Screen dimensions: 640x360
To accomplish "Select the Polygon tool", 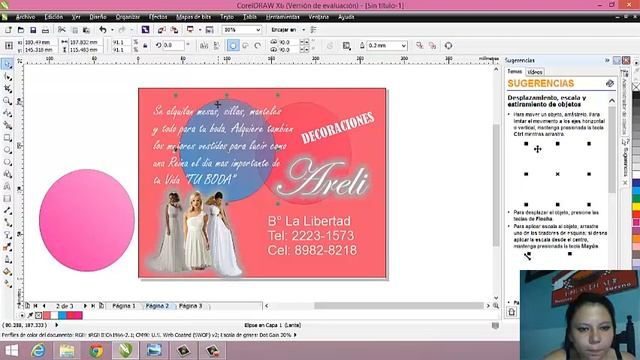I will point(7,162).
